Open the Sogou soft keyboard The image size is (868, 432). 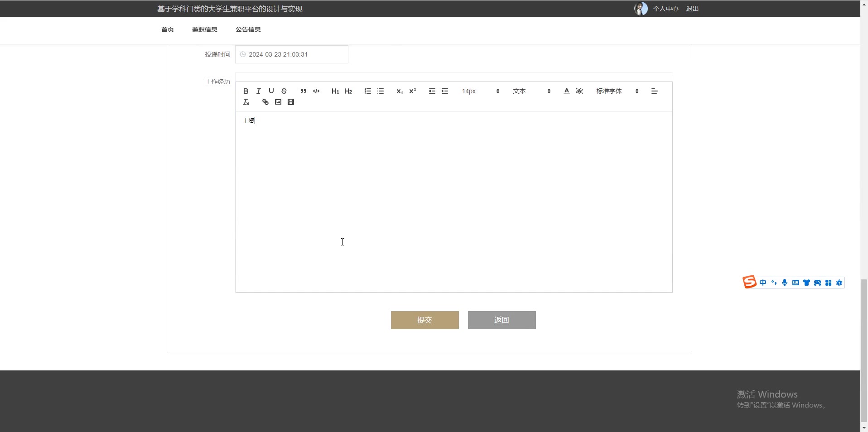coord(796,283)
